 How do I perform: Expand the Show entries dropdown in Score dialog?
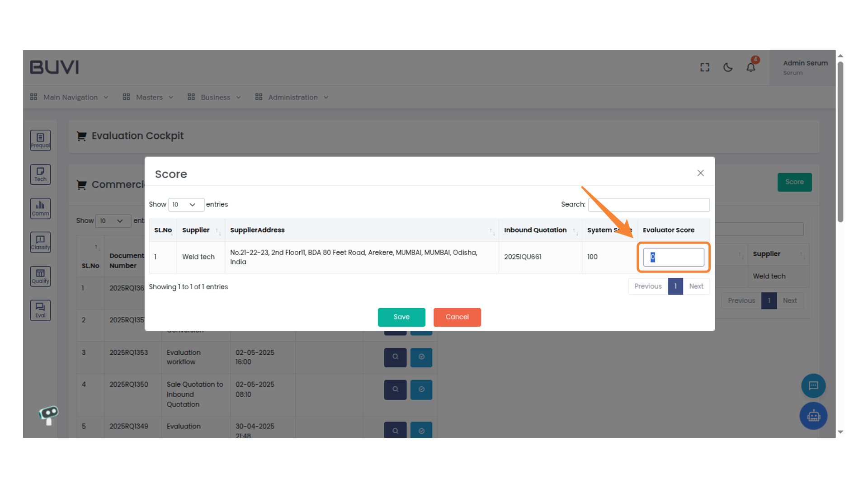186,204
